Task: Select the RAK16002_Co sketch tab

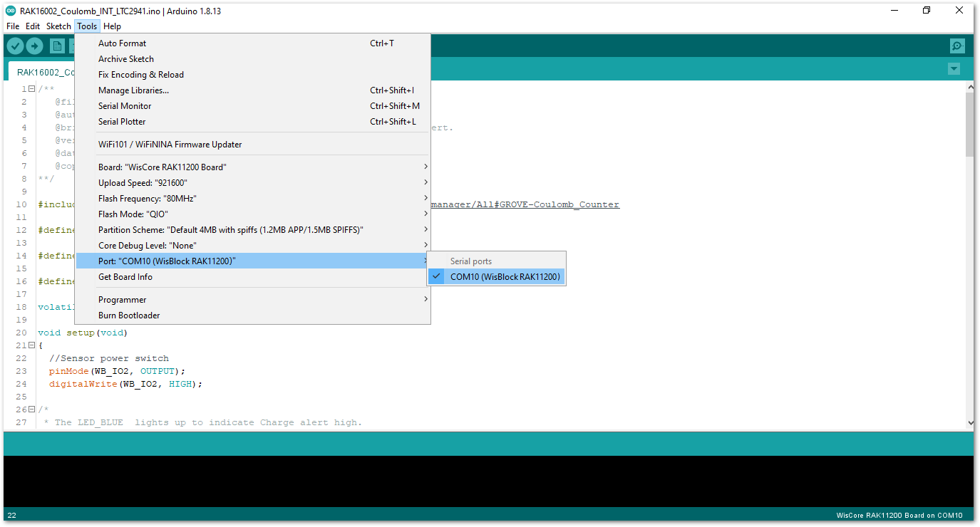Action: tap(41, 72)
